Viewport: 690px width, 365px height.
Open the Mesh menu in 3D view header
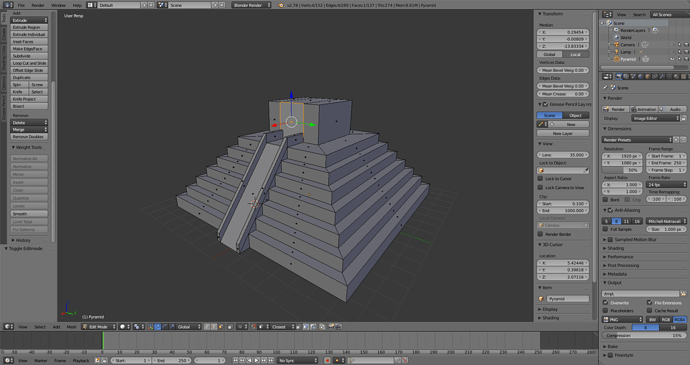71,327
